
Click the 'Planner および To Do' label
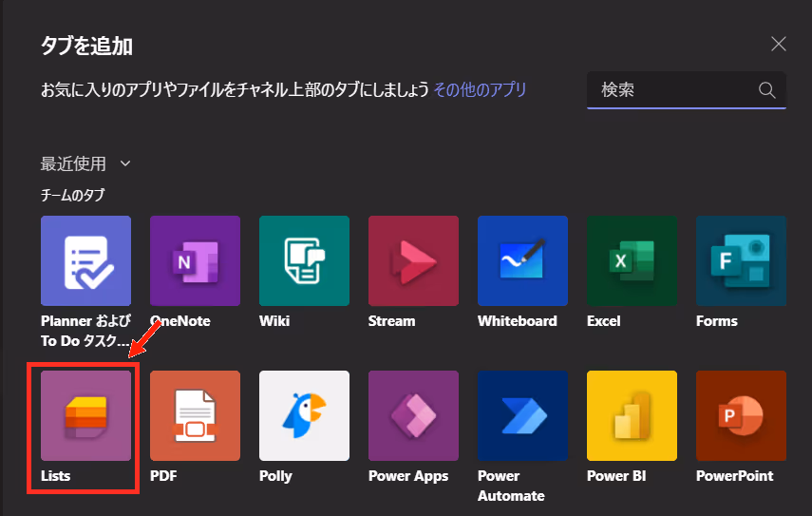[x=86, y=331]
